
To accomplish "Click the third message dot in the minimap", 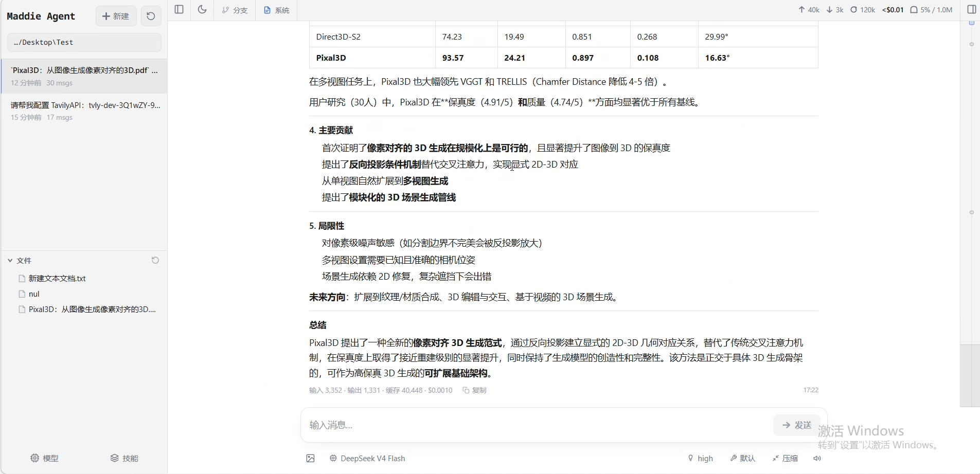I will 972,212.
